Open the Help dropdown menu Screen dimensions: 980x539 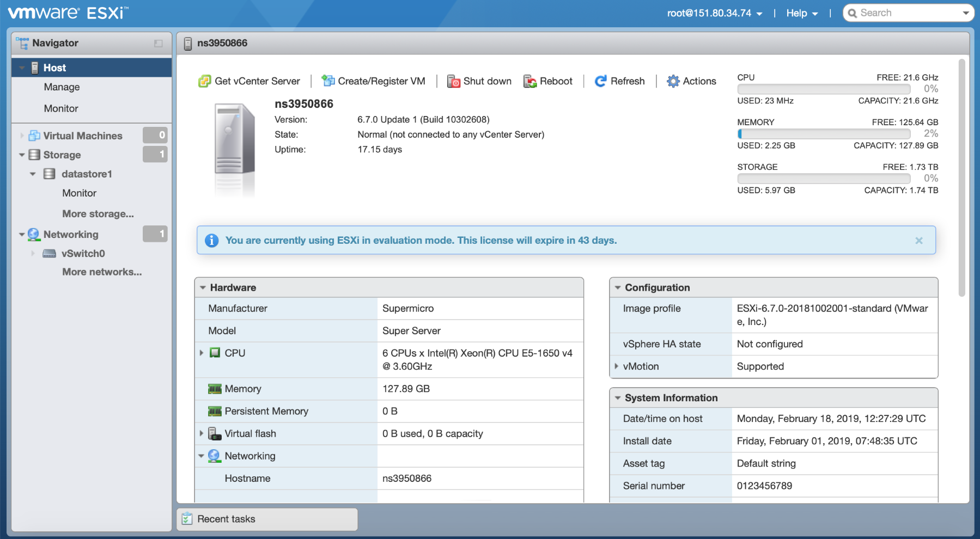click(x=802, y=13)
